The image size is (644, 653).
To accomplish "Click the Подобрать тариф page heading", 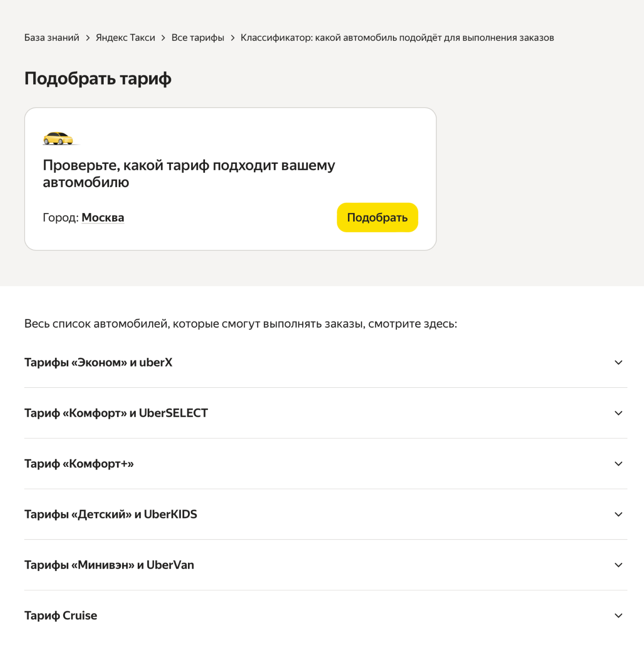I will (98, 79).
